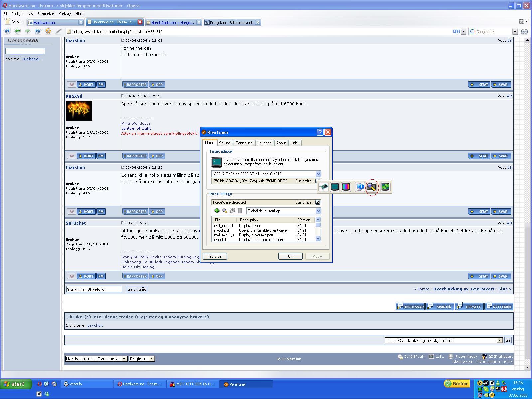Click magnifier icon in Driver settings toolbar

coord(225,211)
